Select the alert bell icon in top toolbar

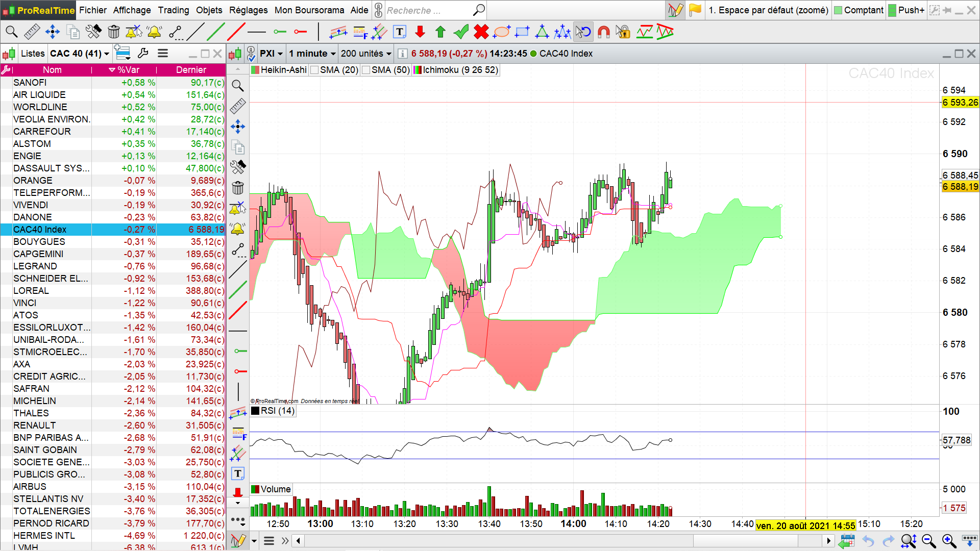[x=154, y=32]
